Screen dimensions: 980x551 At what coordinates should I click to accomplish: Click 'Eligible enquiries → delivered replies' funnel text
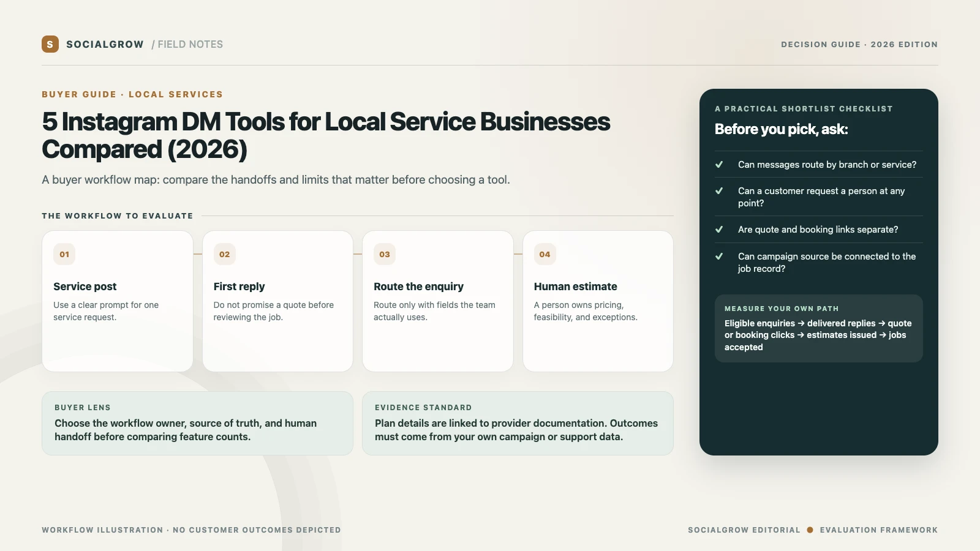tap(818, 335)
